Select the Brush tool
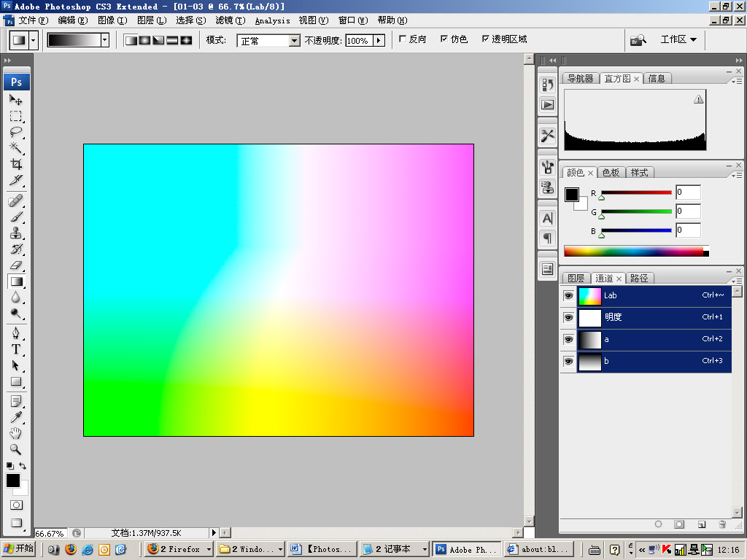This screenshot has width=747, height=560. pos(16,217)
